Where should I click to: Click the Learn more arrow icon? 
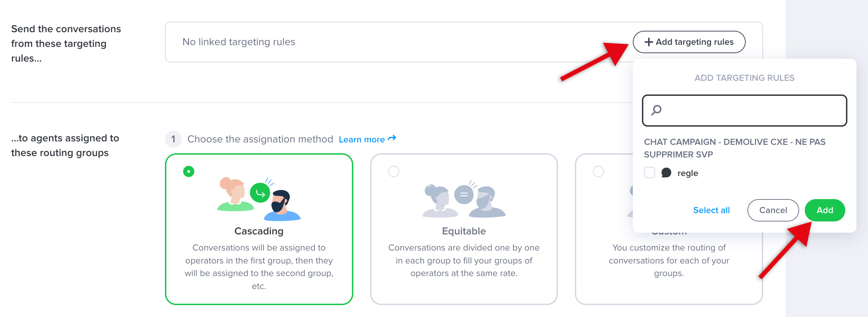click(392, 138)
